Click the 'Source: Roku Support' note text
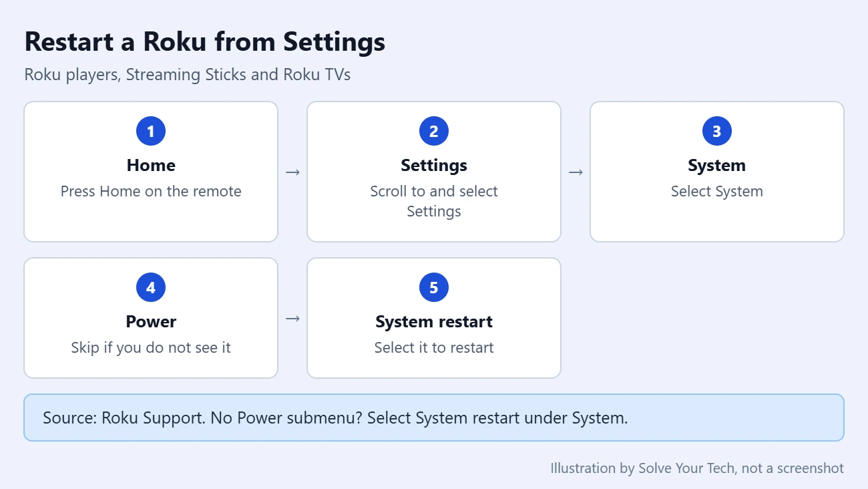The image size is (868, 489). click(335, 418)
